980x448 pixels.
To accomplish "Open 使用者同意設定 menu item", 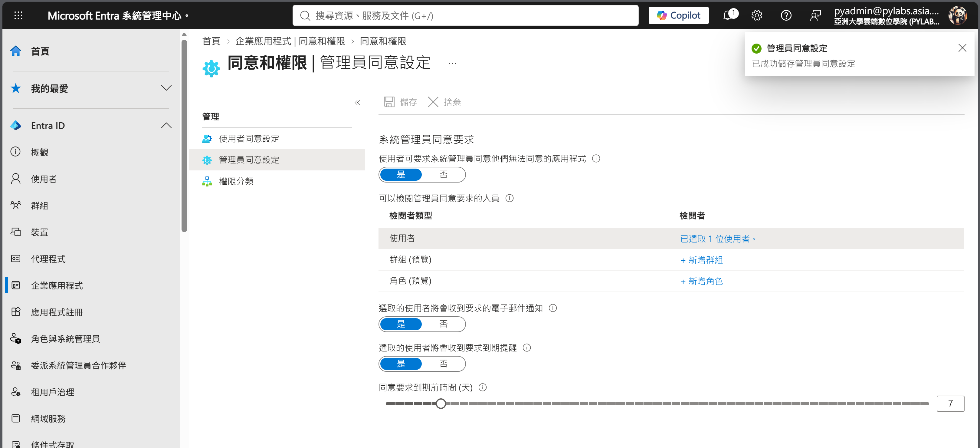I will [277, 139].
